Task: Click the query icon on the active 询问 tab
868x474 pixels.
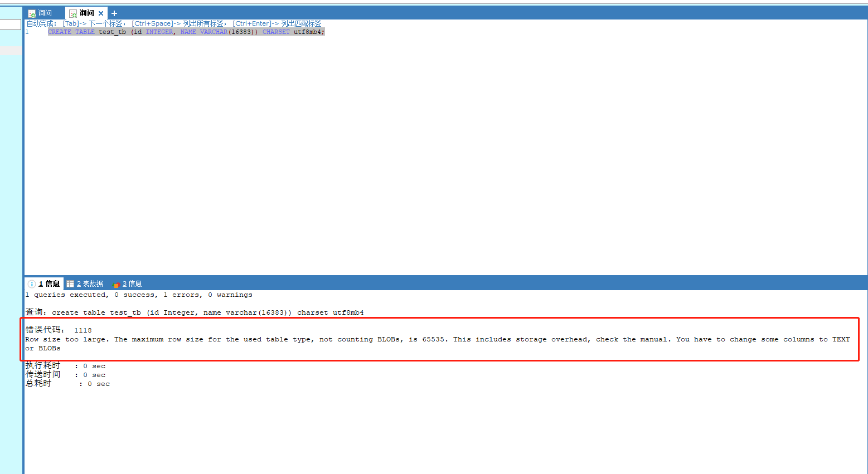Action: (x=73, y=13)
